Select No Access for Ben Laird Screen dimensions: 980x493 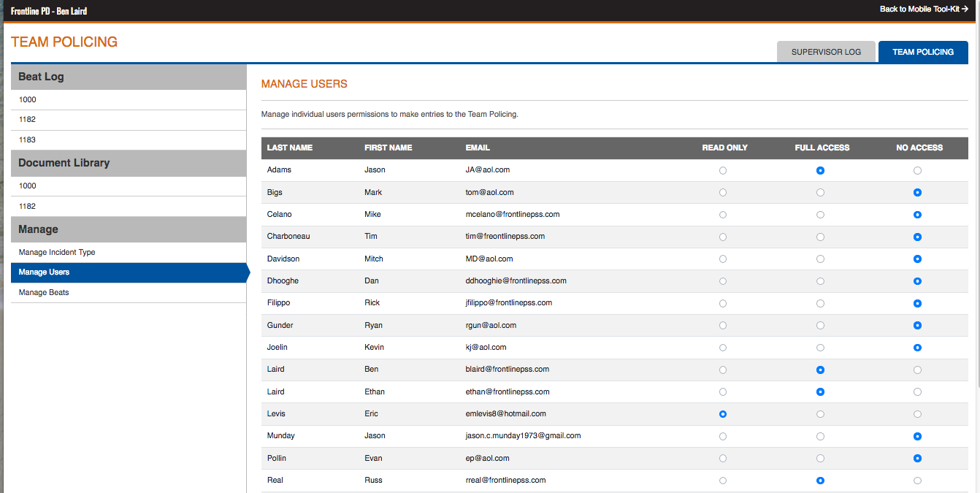click(917, 370)
